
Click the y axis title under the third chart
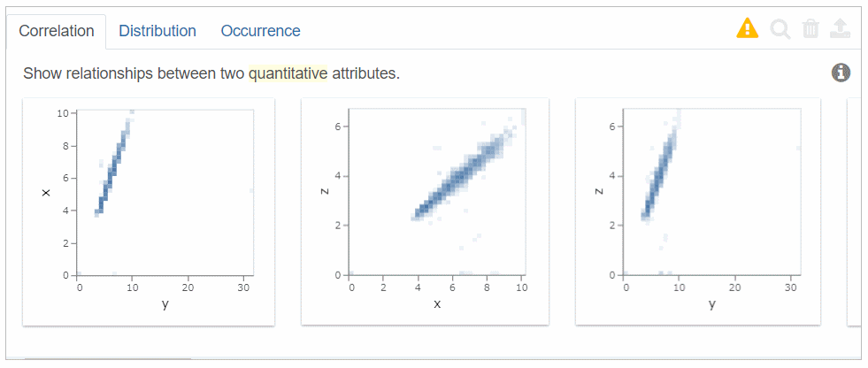(x=712, y=305)
